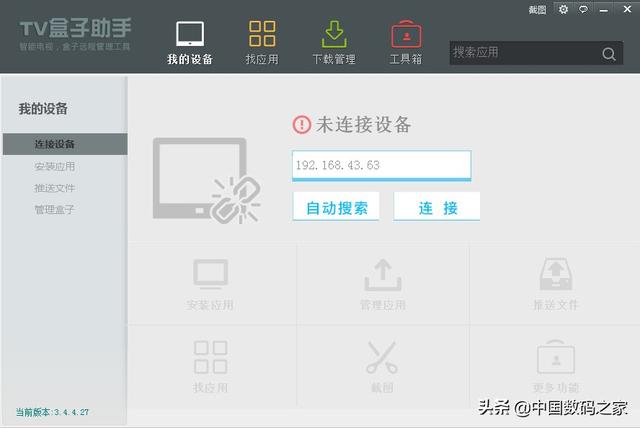Image resolution: width=640 pixels, height=428 pixels.
Task: Click the 更多功能 toolbox tile icon
Action: click(556, 357)
